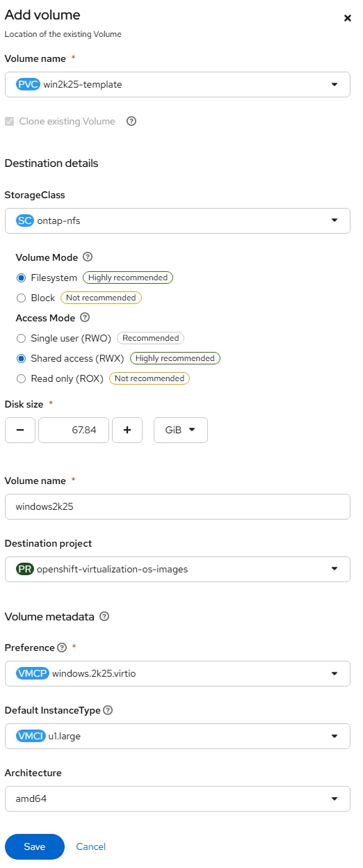Click the SC badge on ontap-nfs
Screen dimensions: 363x868
pos(25,220)
